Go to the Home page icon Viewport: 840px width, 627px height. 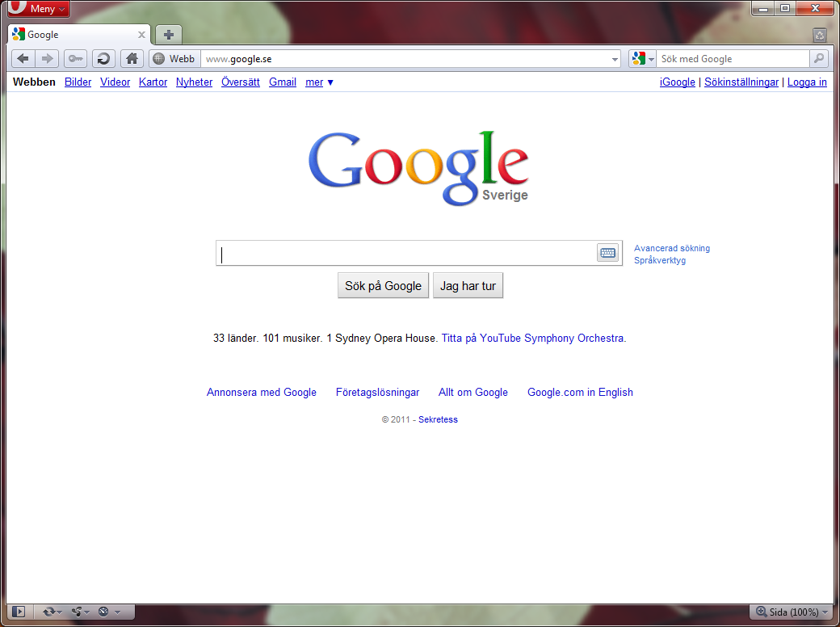132,58
